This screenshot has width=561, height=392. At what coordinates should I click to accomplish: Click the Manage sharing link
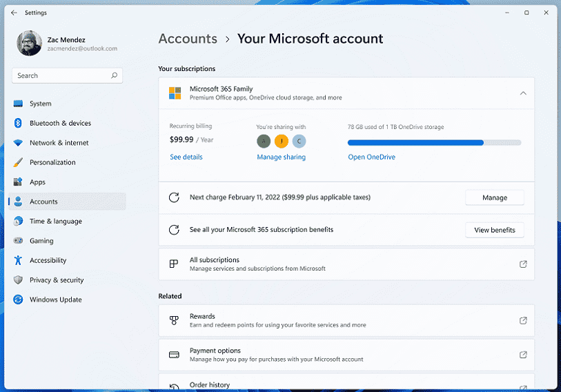pos(282,157)
